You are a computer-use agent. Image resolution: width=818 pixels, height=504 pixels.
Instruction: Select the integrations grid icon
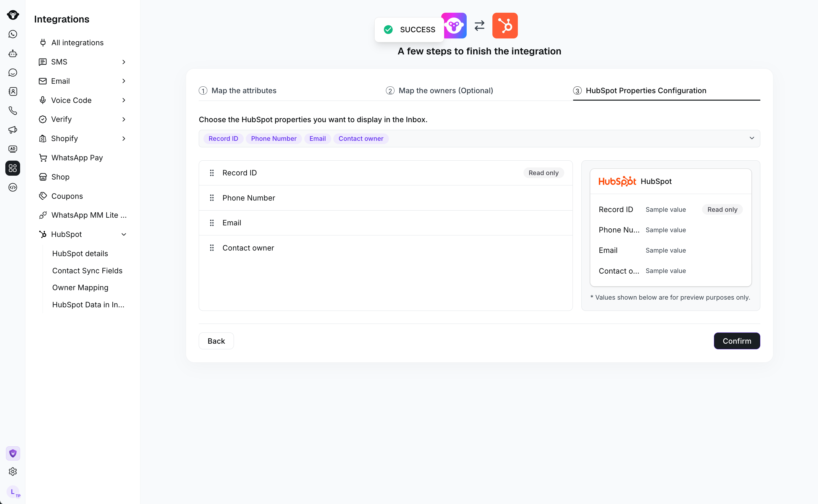coord(13,168)
